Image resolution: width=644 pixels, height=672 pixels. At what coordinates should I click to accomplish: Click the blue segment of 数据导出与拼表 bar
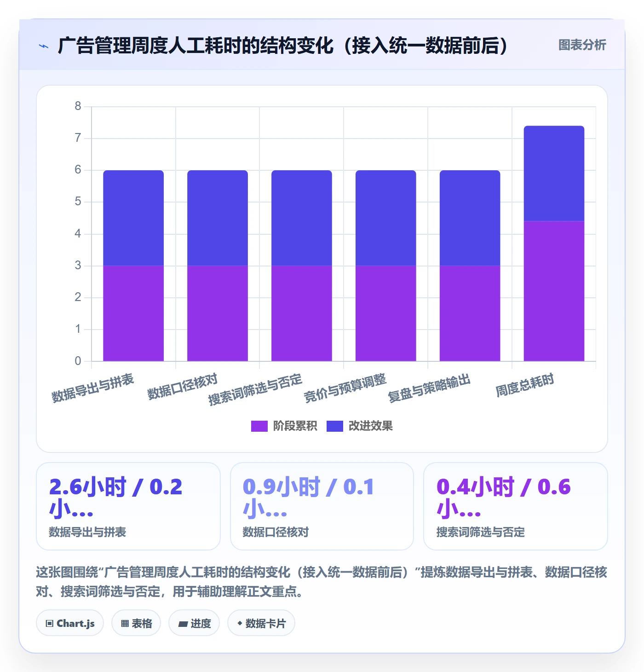pyautogui.click(x=133, y=218)
